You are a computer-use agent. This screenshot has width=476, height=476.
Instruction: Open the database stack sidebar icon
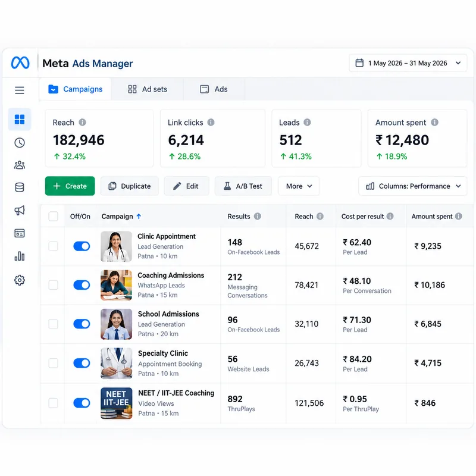click(20, 187)
